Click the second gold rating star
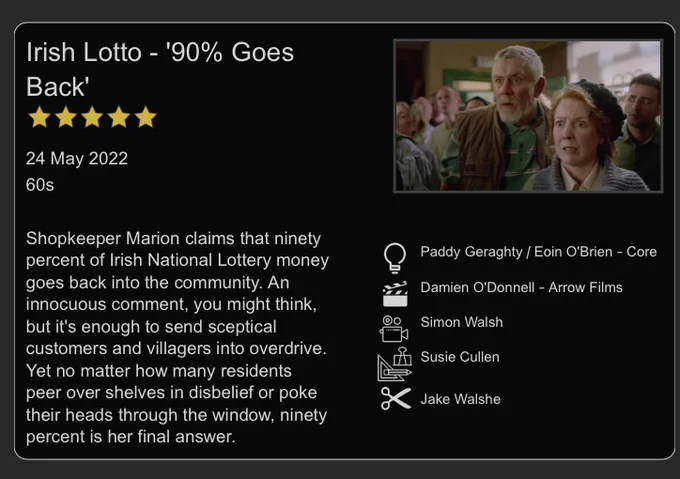680x479 pixels. tap(66, 117)
